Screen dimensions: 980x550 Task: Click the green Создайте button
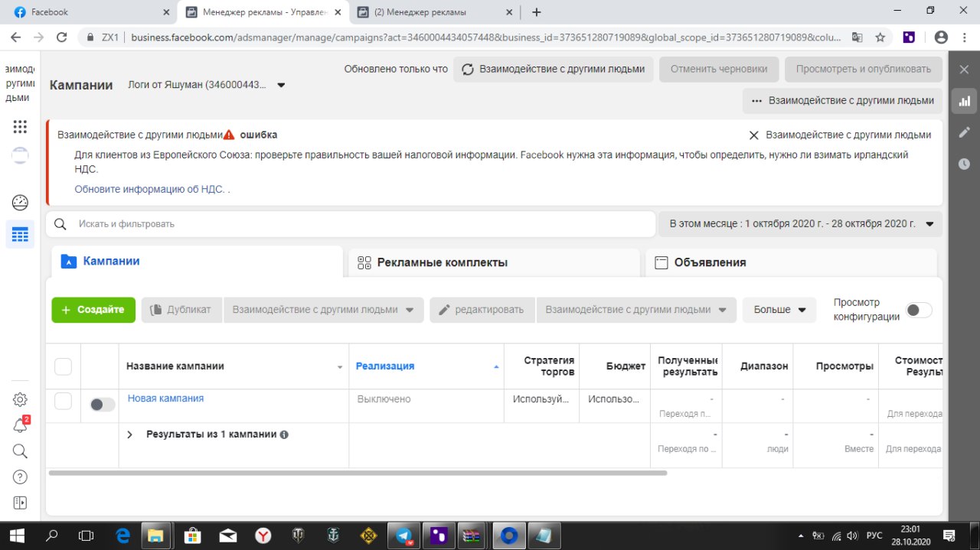[x=93, y=310]
